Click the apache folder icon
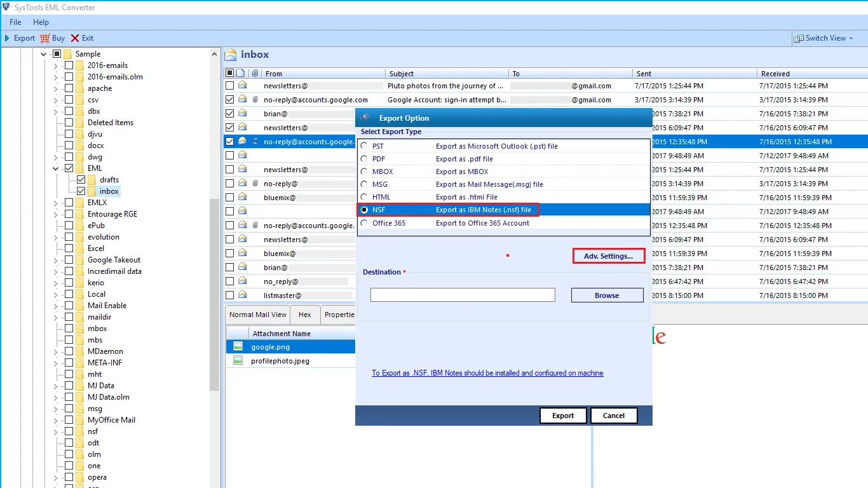868x488 pixels. pos(79,88)
